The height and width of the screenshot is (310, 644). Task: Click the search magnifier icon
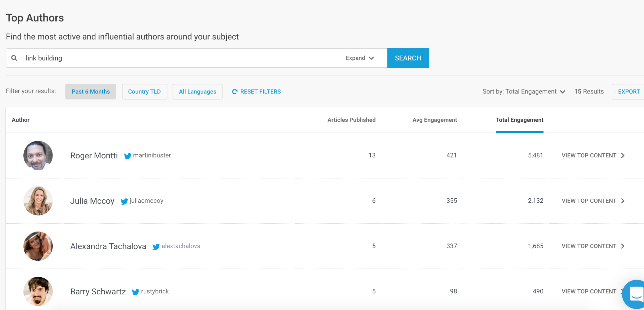tap(14, 58)
